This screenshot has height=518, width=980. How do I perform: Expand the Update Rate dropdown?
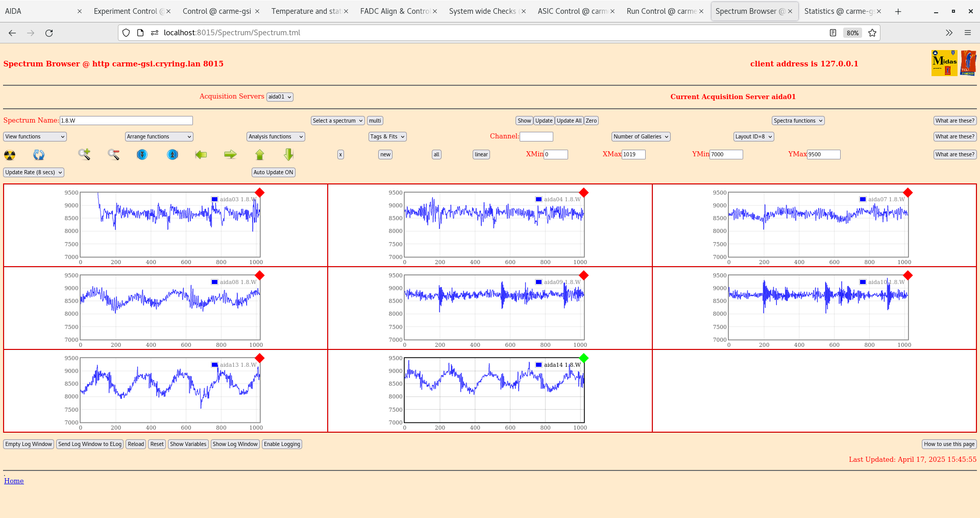34,172
